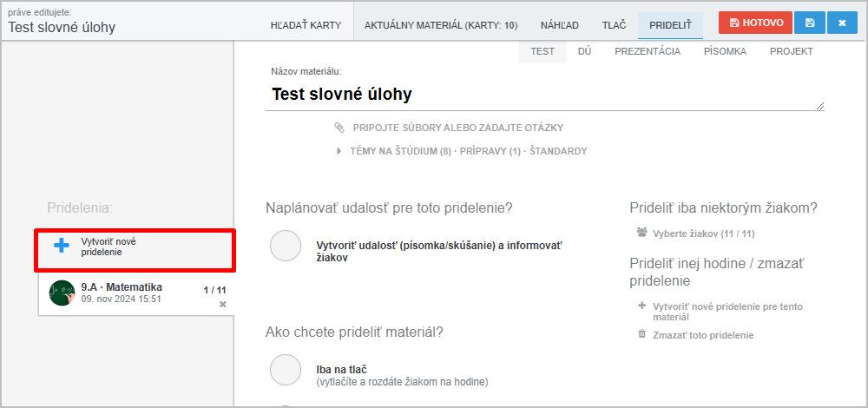Click the blue floppy disk save icon
868x408 pixels.
[x=810, y=23]
